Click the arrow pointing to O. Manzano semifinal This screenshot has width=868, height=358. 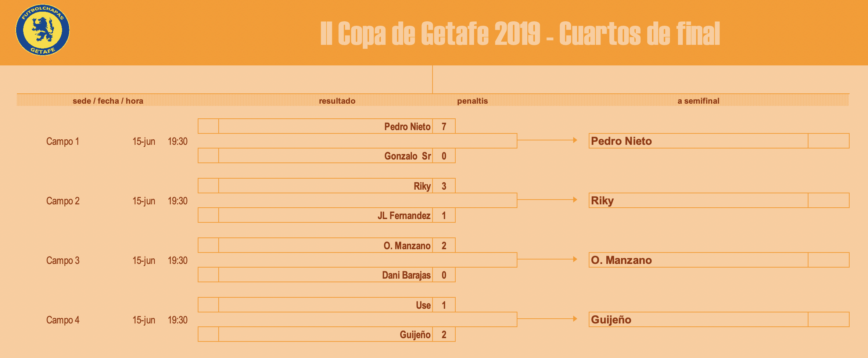pyautogui.click(x=547, y=259)
